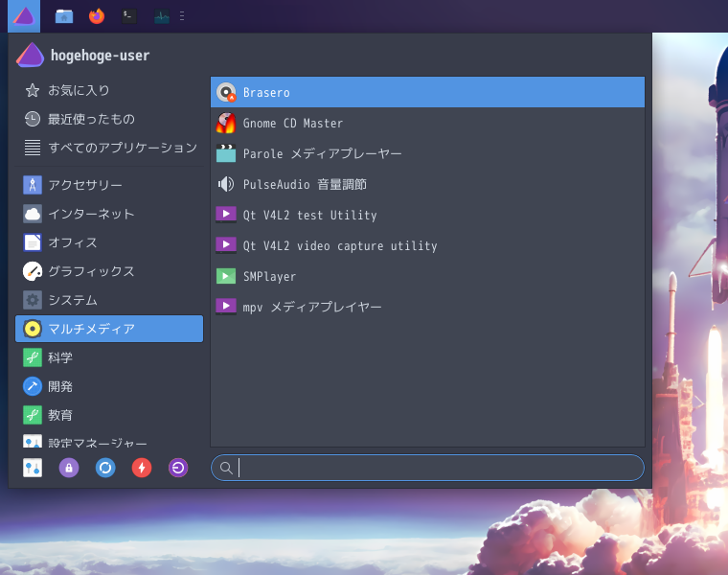Click the 'Brasero' label text
Image resolution: width=728 pixels, height=575 pixels.
(266, 92)
